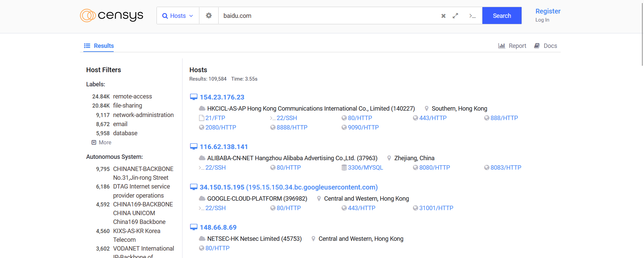Click monitor icon beside 154.23.176.23
Screen dimensions: 644x258
194,97
